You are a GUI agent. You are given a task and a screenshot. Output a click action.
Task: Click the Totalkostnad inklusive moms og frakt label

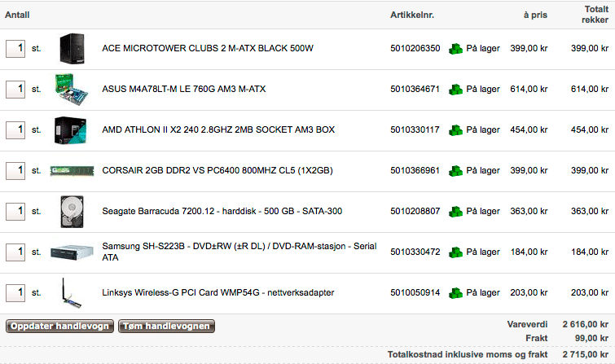(468, 354)
